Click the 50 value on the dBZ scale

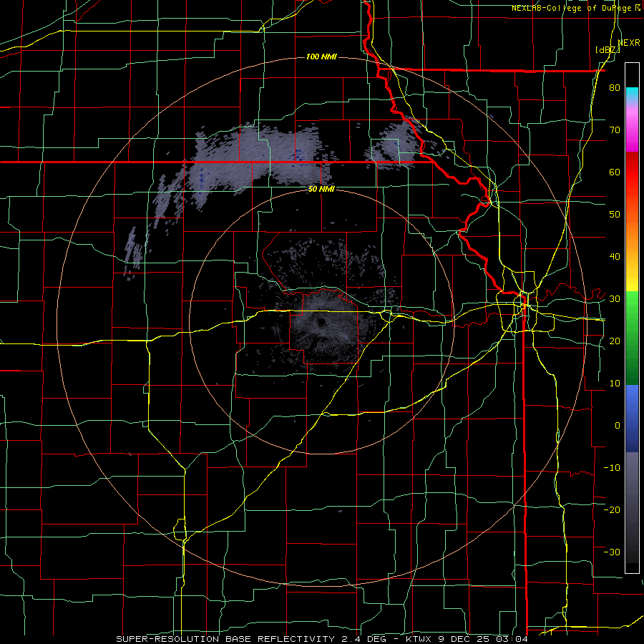[x=615, y=215]
